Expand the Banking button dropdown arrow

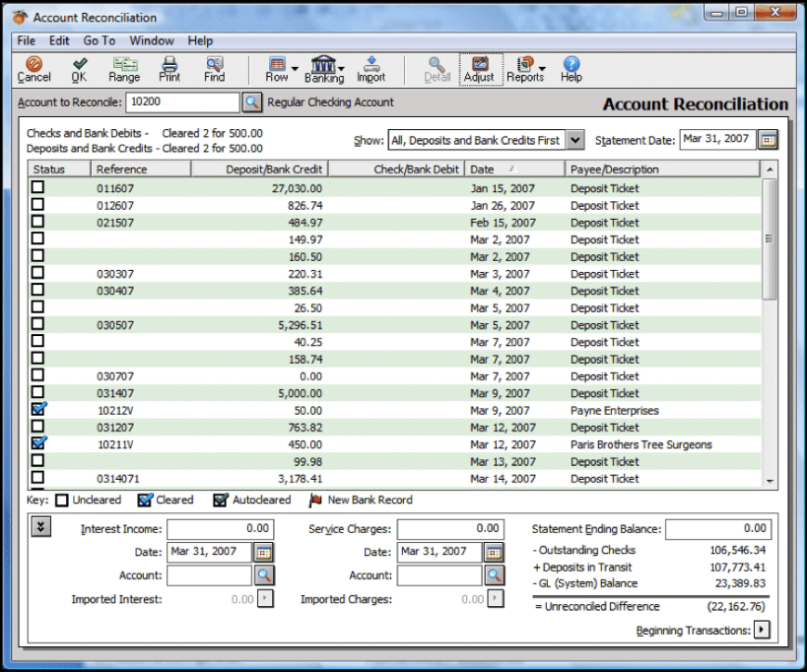coord(341,68)
